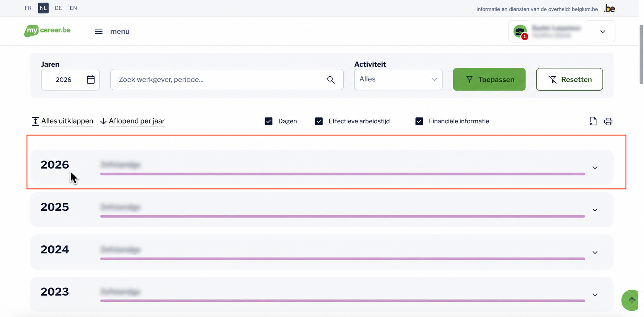Open the hamburger menu icon
This screenshot has width=644, height=317.
[99, 31]
